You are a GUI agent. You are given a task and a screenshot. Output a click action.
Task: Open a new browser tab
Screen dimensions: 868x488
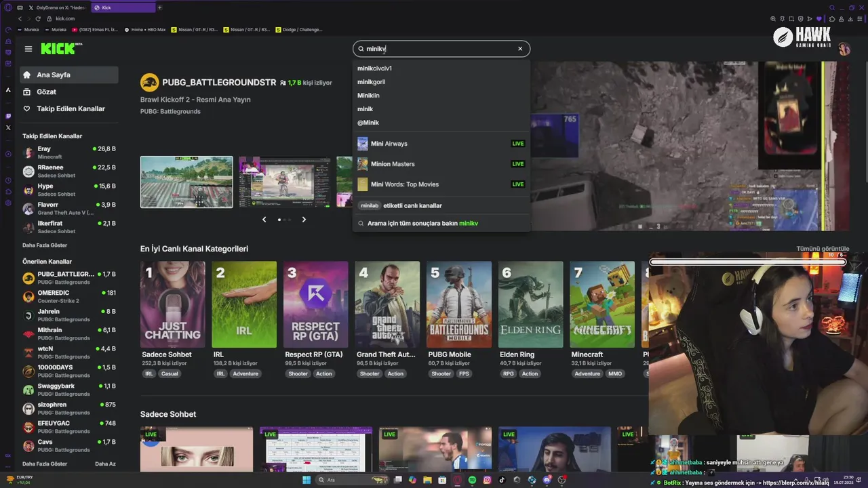pyautogui.click(x=159, y=7)
